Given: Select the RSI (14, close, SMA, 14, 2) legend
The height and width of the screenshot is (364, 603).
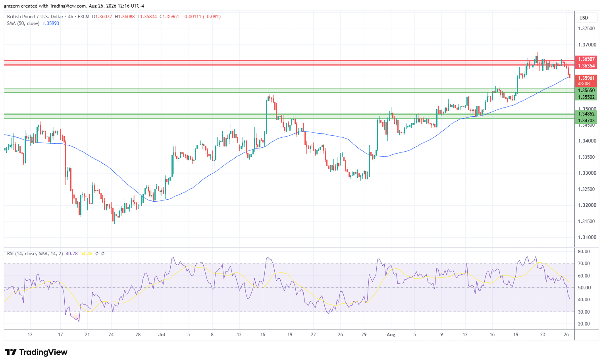Looking at the screenshot, I should click(35, 254).
